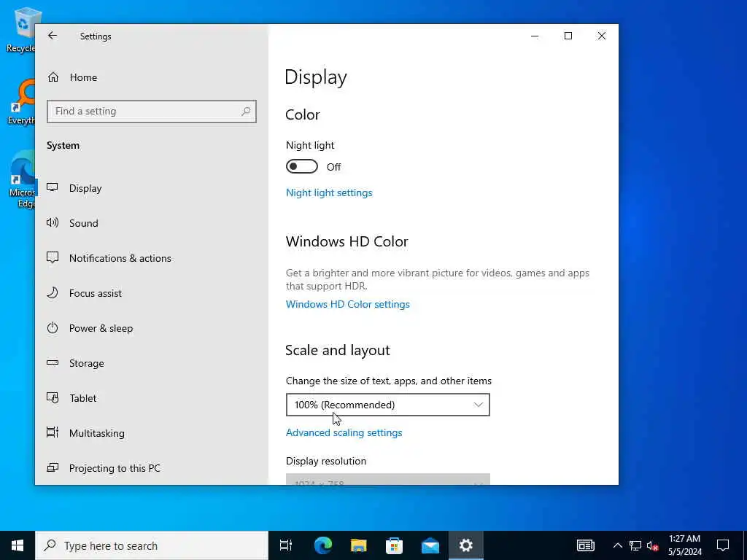Click the network icon in system tray
Viewport: 747px width, 560px height.
(x=635, y=545)
